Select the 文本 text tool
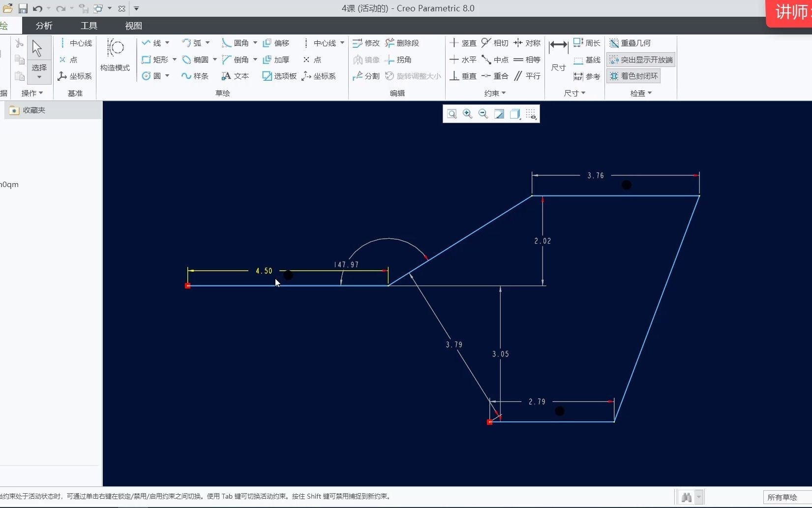This screenshot has width=812, height=508. point(236,76)
